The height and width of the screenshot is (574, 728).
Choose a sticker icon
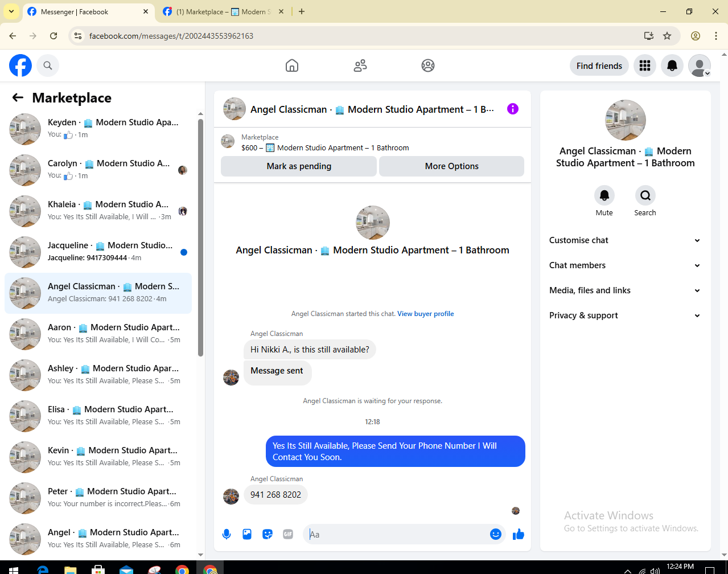pyautogui.click(x=268, y=534)
